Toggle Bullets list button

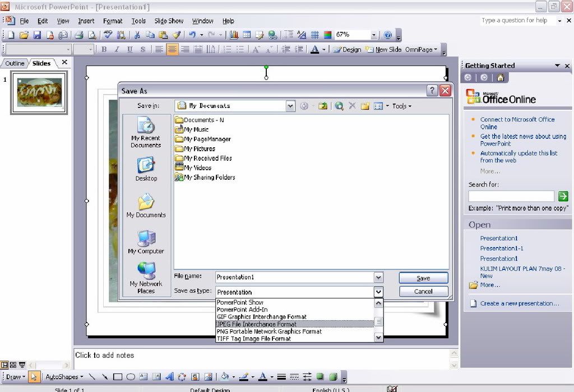[240, 49]
